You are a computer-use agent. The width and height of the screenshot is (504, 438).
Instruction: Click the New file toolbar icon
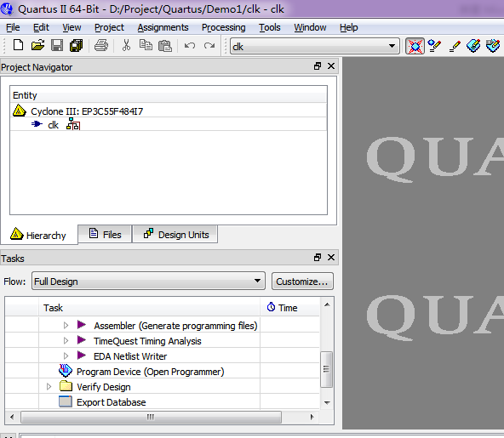[19, 45]
